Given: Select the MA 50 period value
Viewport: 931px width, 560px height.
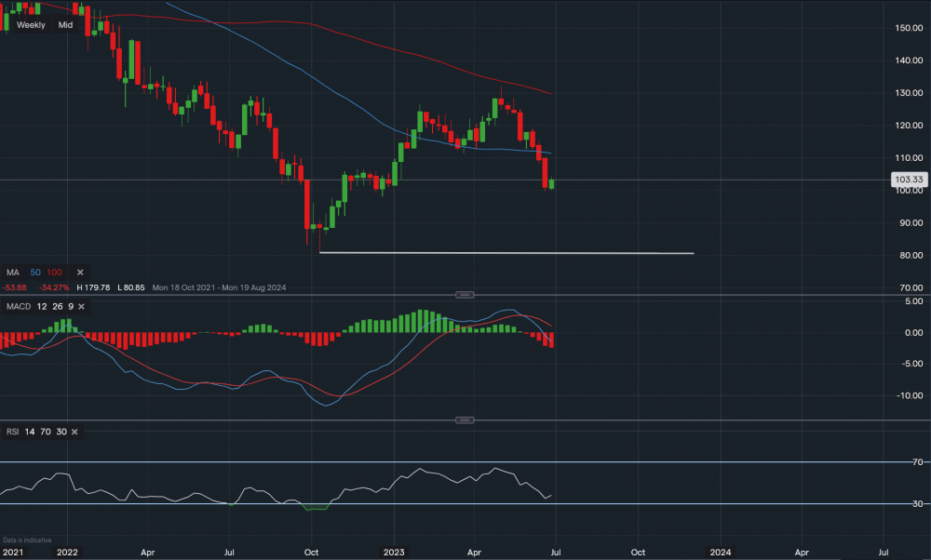Looking at the screenshot, I should coord(34,272).
